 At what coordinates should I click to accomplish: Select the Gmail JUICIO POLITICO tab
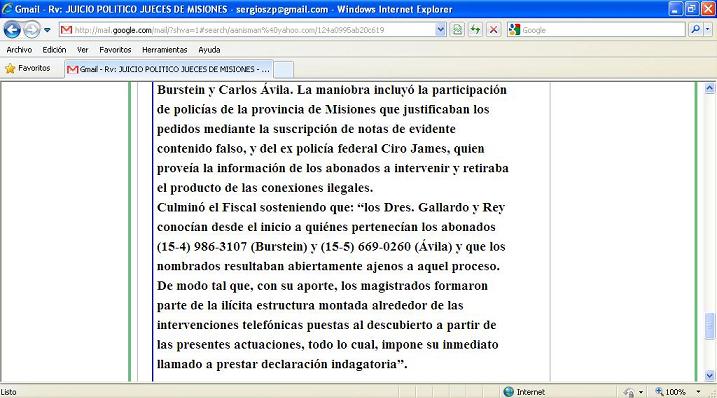[x=169, y=69]
